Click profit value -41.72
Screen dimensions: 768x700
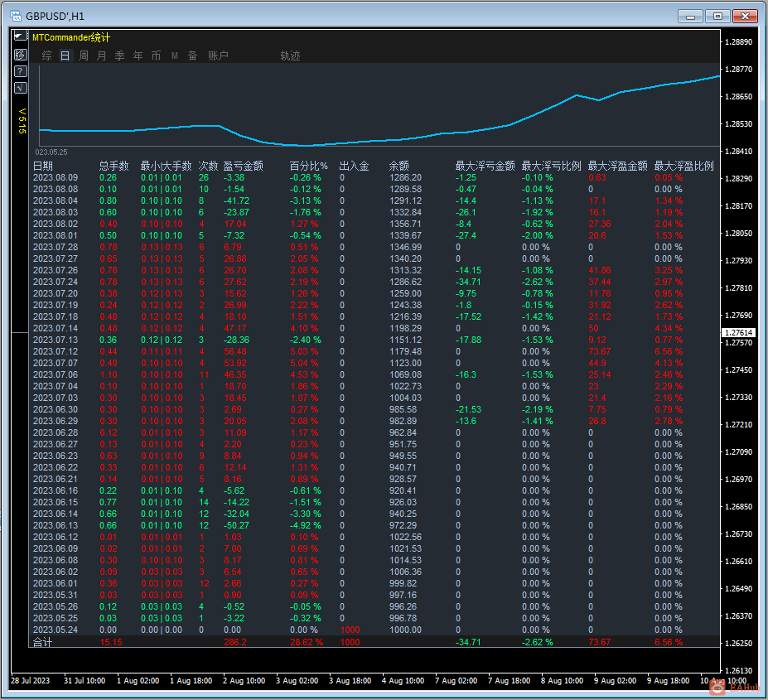(x=237, y=200)
